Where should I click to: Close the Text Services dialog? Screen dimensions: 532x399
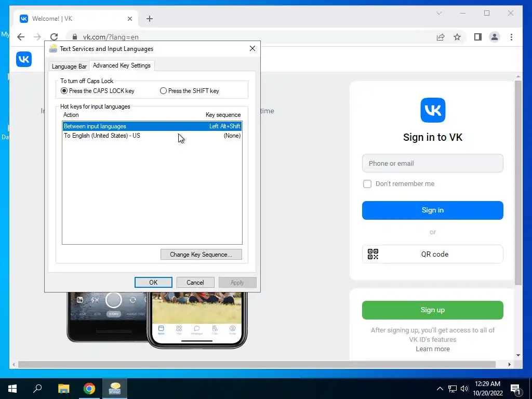[x=252, y=48]
